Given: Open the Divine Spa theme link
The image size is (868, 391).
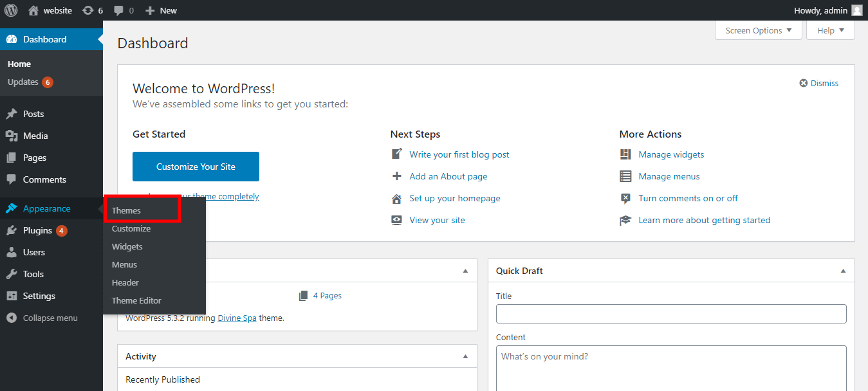Looking at the screenshot, I should click(x=237, y=318).
